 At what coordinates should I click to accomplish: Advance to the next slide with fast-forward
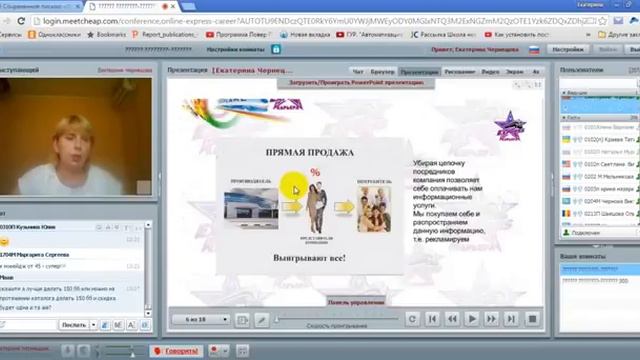(x=491, y=319)
